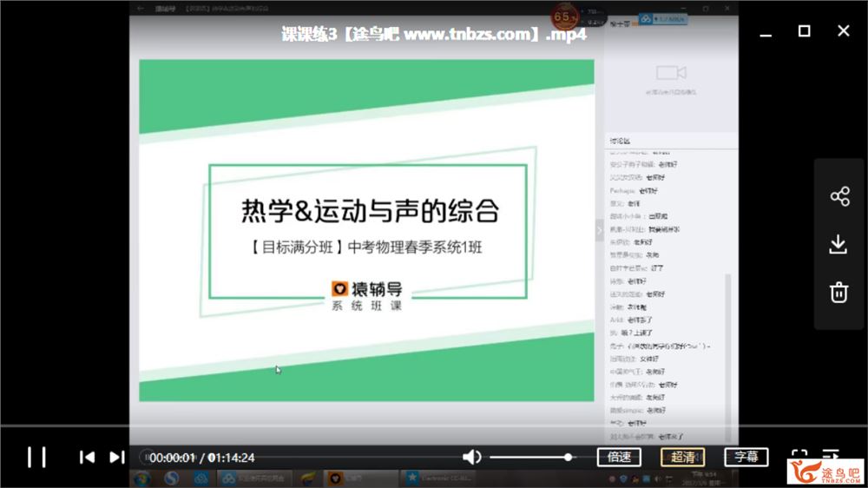The image size is (868, 488).
Task: Click the video title 课课练3 .mp4 text
Action: tap(433, 35)
